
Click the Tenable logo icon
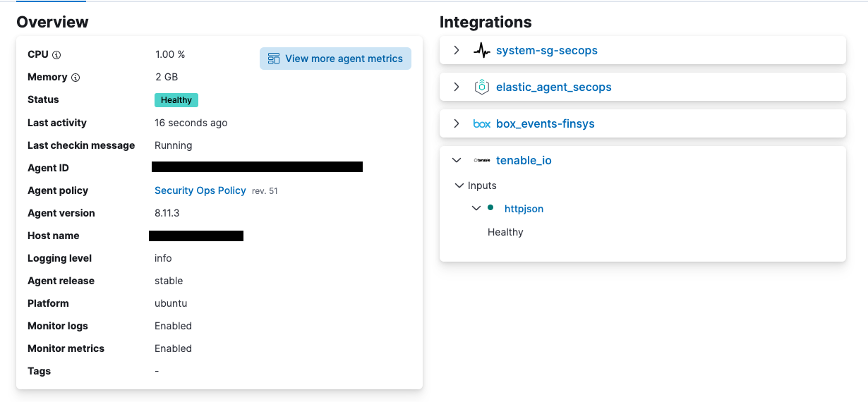pyautogui.click(x=482, y=161)
